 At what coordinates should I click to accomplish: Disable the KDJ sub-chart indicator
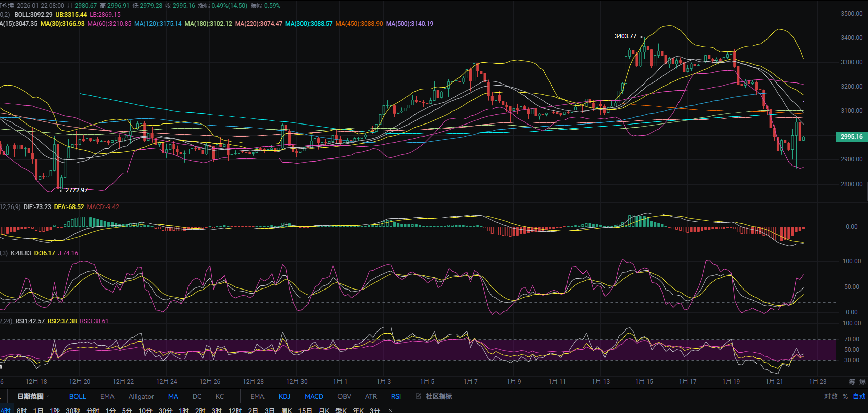[x=284, y=396]
